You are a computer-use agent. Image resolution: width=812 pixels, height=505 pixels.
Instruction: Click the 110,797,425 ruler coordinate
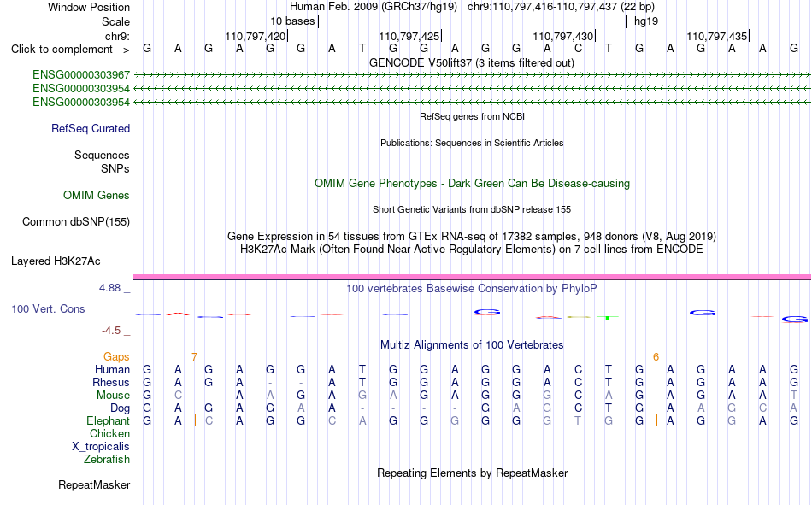(409, 36)
